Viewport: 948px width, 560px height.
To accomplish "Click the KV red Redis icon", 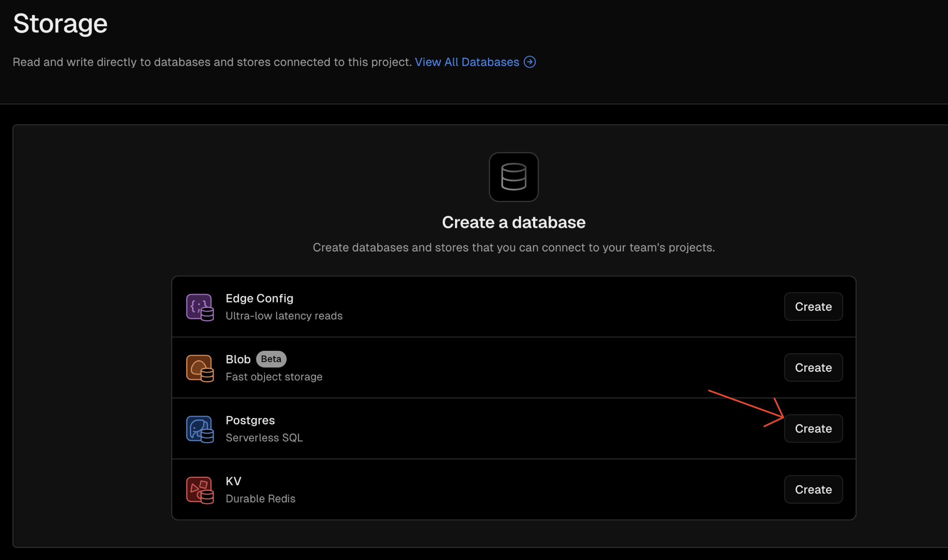I will 200,490.
